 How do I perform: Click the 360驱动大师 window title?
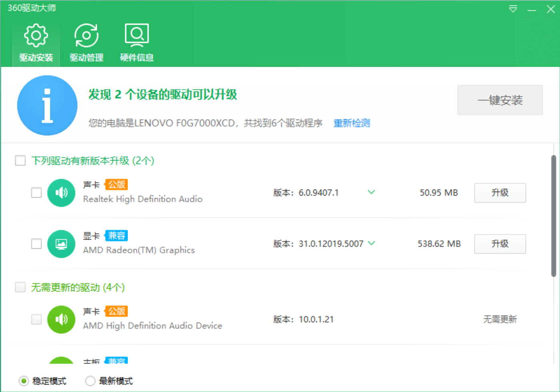pyautogui.click(x=32, y=8)
